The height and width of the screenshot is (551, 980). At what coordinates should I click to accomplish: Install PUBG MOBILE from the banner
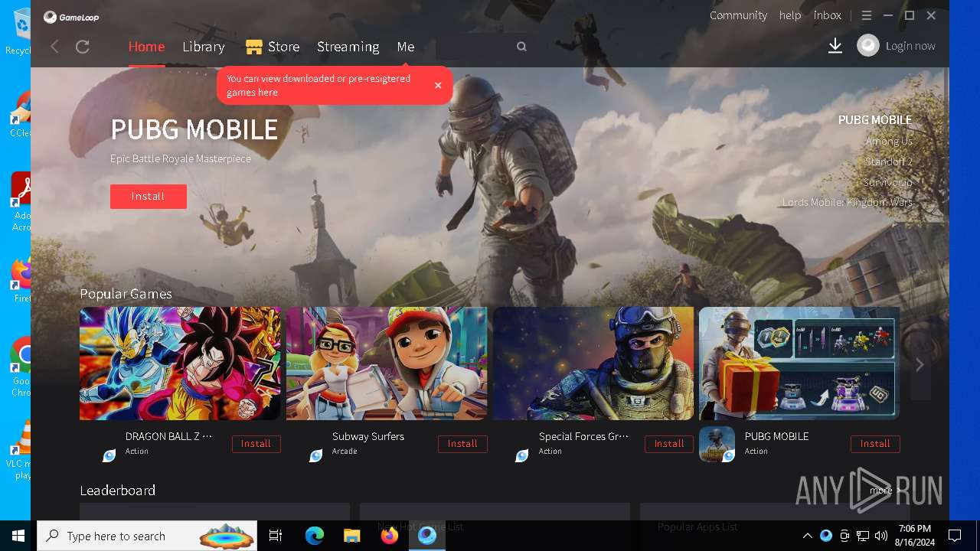pos(149,197)
